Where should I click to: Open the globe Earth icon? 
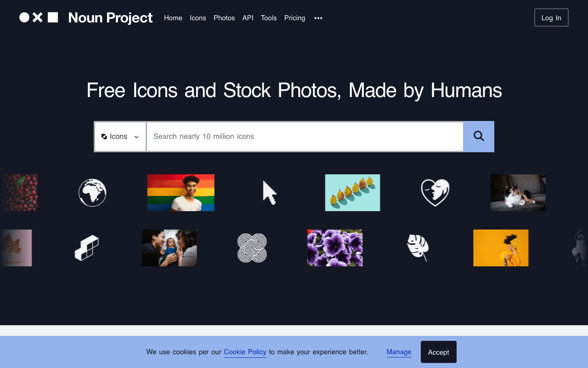[x=92, y=193]
